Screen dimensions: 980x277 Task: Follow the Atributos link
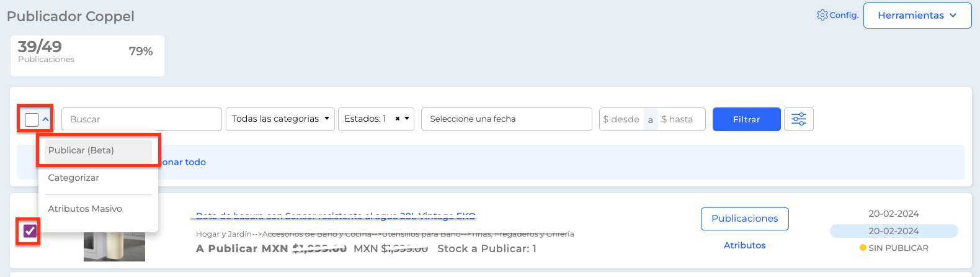click(x=745, y=245)
